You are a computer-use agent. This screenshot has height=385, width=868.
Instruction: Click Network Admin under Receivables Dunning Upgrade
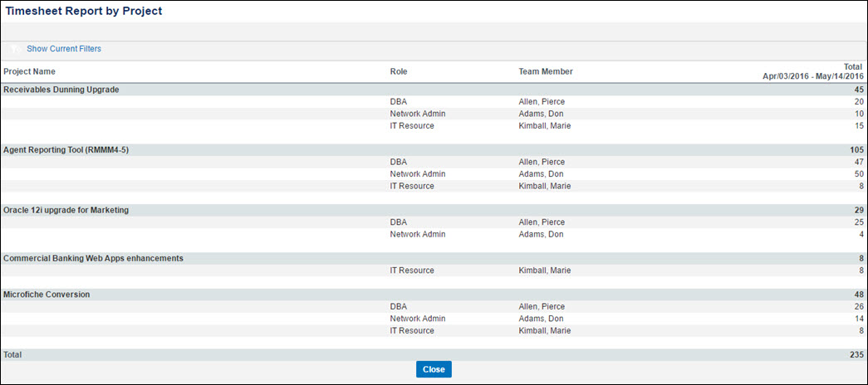click(418, 114)
